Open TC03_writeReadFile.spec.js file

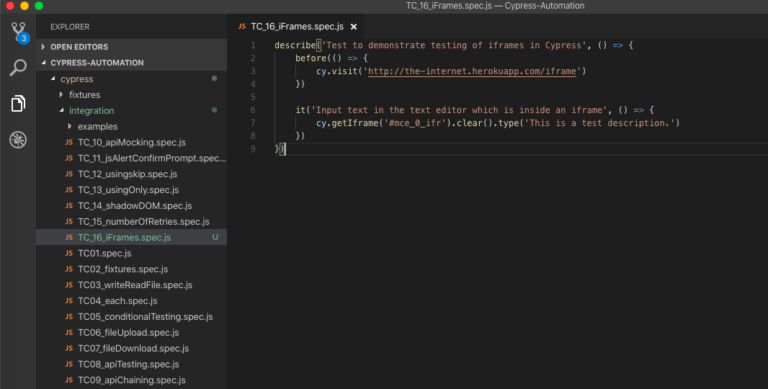(131, 285)
